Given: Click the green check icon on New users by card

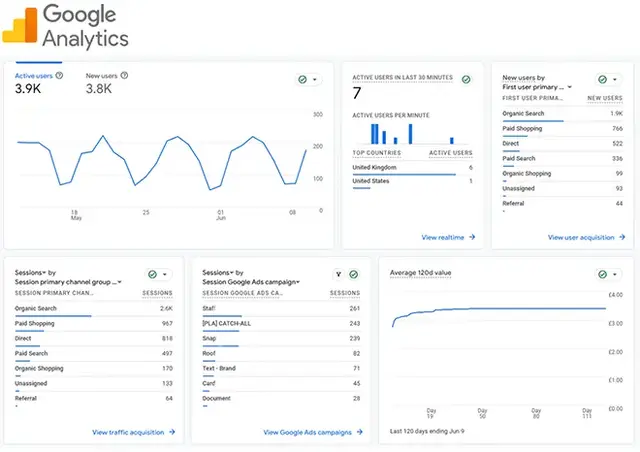Looking at the screenshot, I should 602,79.
